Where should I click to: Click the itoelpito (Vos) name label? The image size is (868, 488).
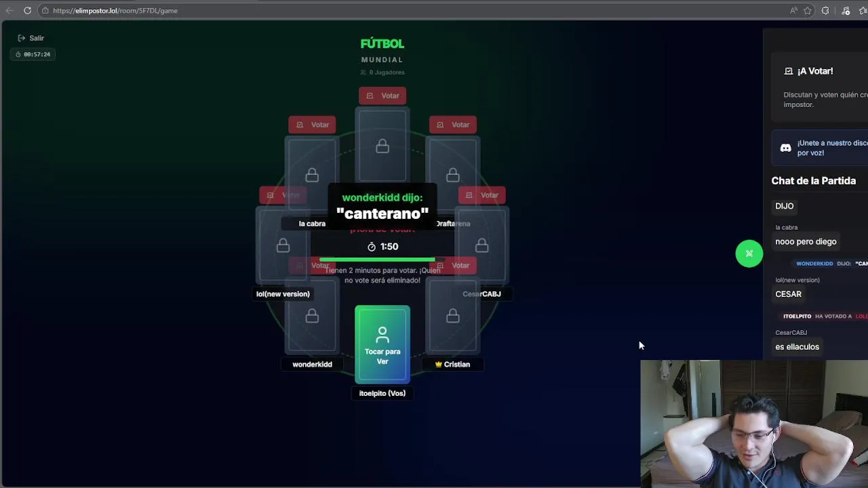click(382, 393)
